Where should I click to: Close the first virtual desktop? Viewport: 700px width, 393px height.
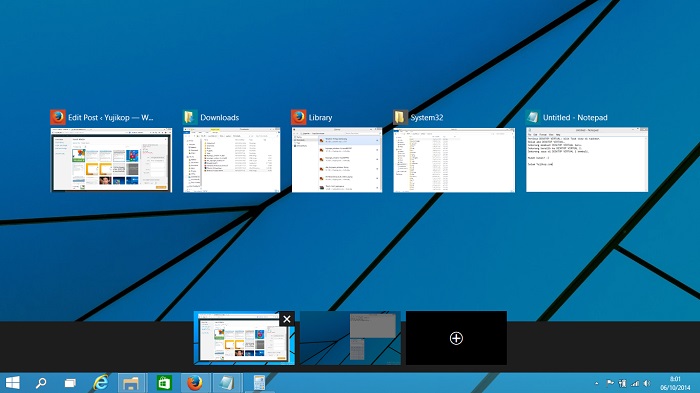pyautogui.click(x=287, y=319)
